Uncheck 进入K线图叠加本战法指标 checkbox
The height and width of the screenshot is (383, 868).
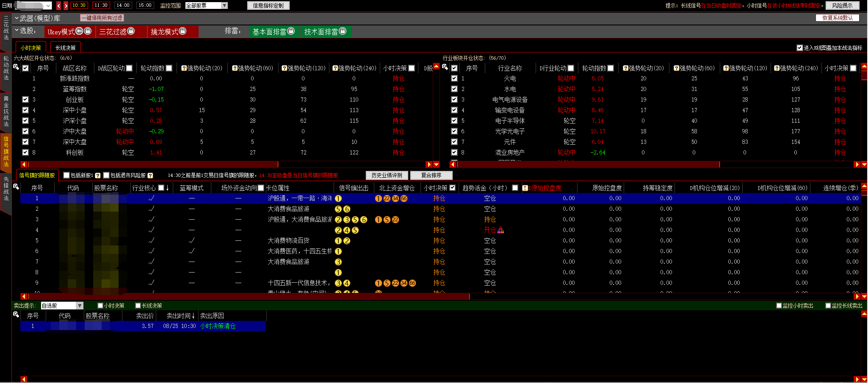click(x=799, y=48)
